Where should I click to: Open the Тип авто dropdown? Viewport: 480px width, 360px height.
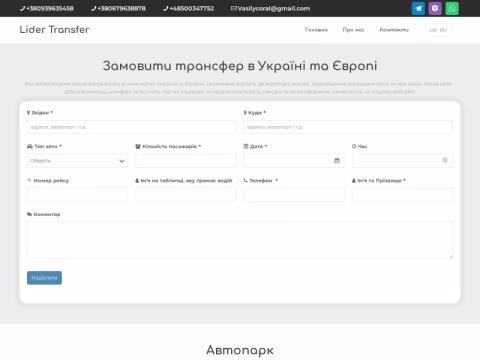[x=77, y=161]
